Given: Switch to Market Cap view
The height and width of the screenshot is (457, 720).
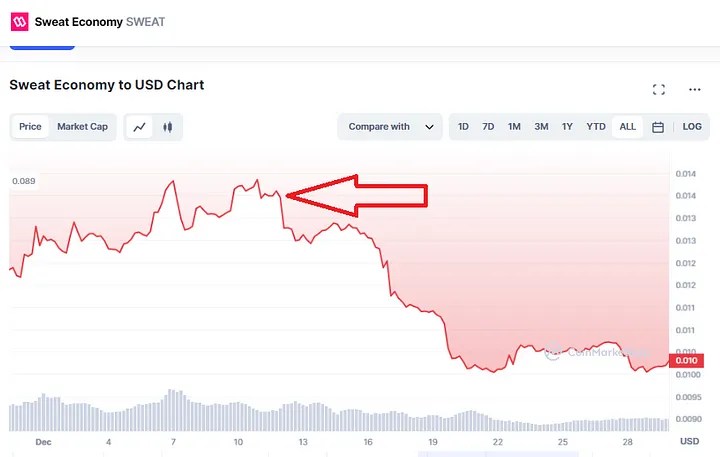Looking at the screenshot, I should coord(82,127).
